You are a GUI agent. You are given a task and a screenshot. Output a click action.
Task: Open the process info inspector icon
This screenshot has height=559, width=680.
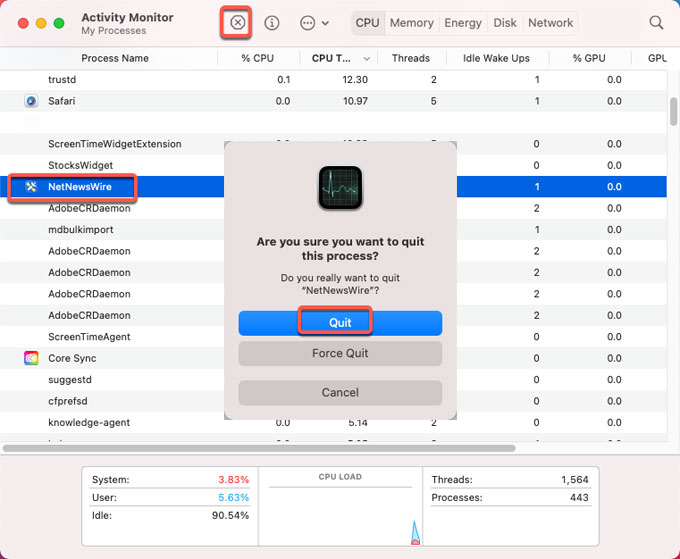(x=272, y=22)
